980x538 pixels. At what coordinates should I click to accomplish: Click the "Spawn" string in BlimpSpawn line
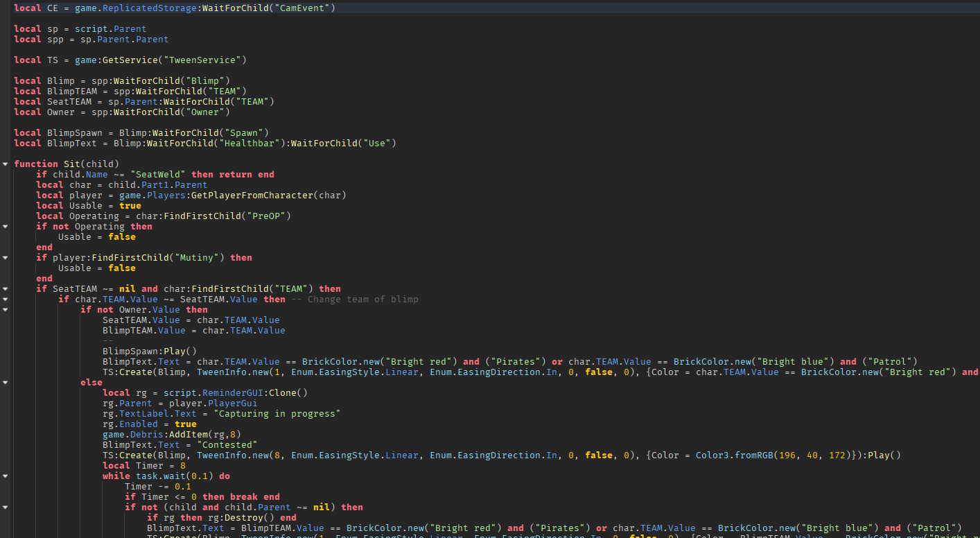(244, 133)
